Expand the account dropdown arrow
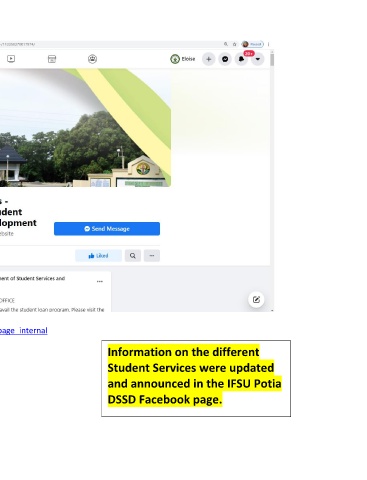The height and width of the screenshot is (480, 367). 258,59
